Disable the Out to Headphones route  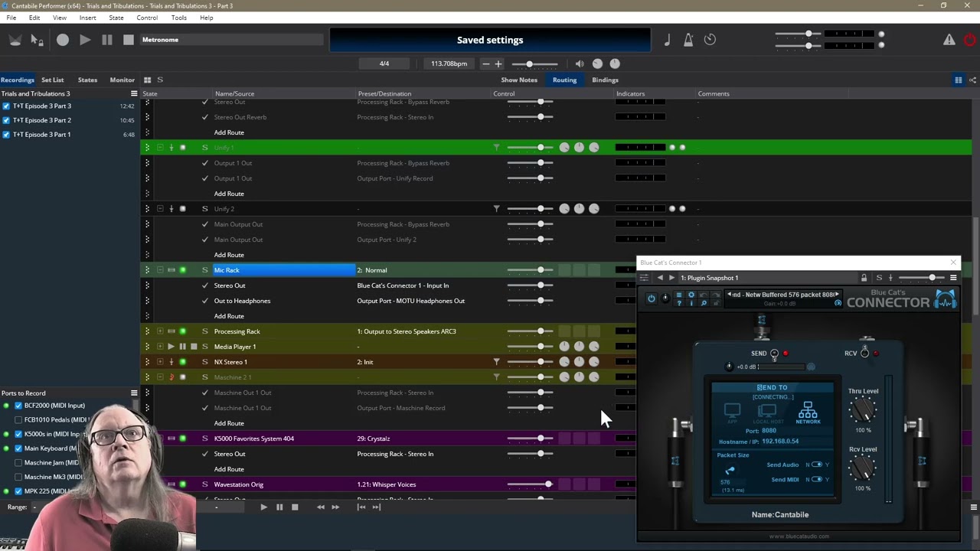[204, 301]
